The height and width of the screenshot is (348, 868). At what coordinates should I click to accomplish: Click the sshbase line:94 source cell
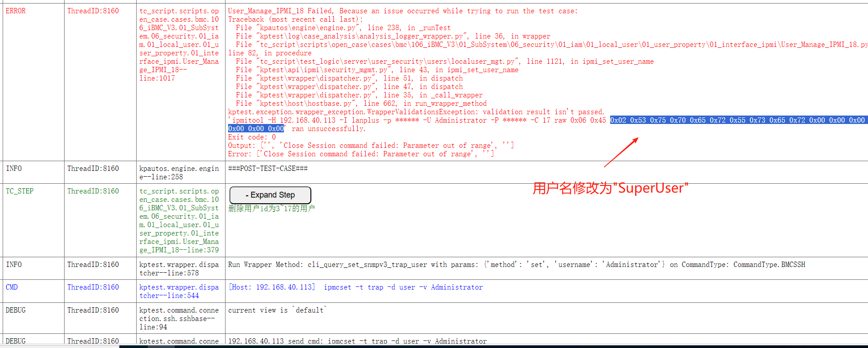(x=179, y=319)
